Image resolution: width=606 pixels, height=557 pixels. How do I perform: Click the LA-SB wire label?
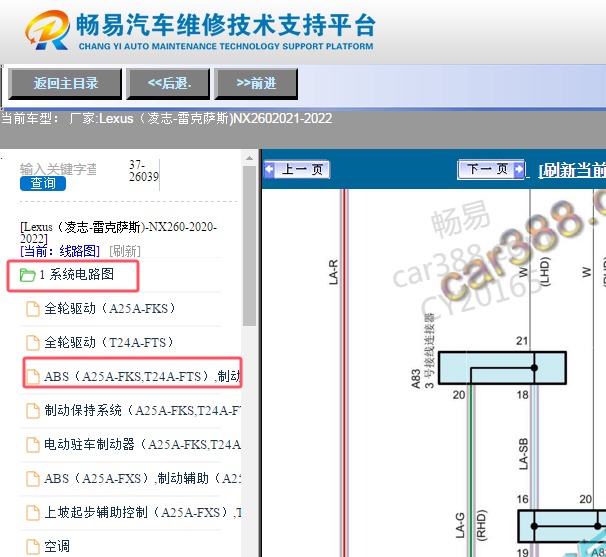click(523, 454)
